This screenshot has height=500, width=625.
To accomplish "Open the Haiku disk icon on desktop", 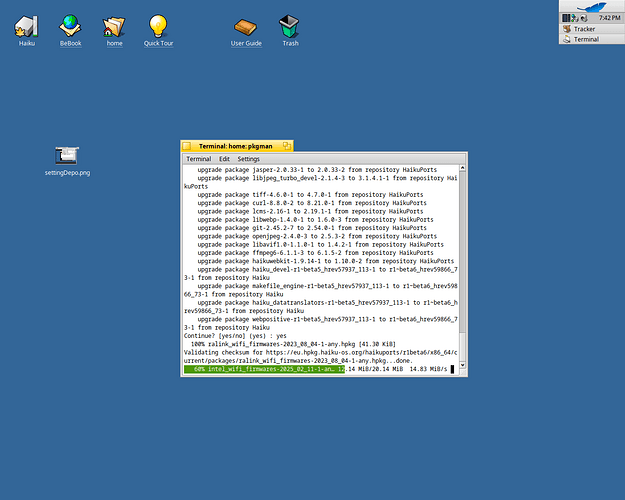I will coord(26,26).
